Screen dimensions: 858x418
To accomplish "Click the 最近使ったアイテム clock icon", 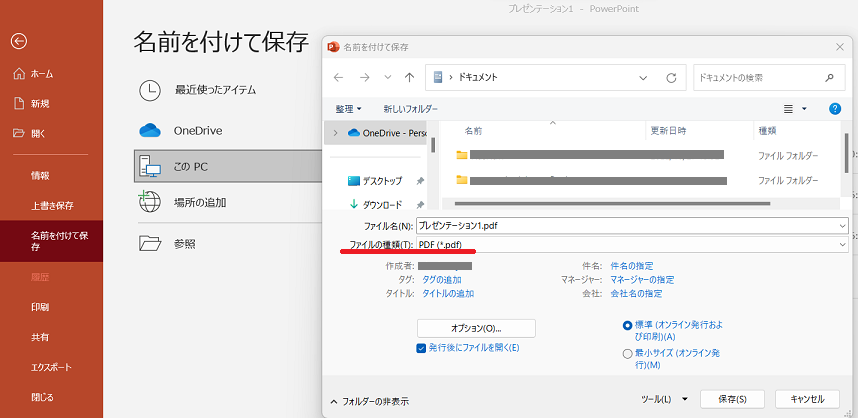I will (149, 90).
